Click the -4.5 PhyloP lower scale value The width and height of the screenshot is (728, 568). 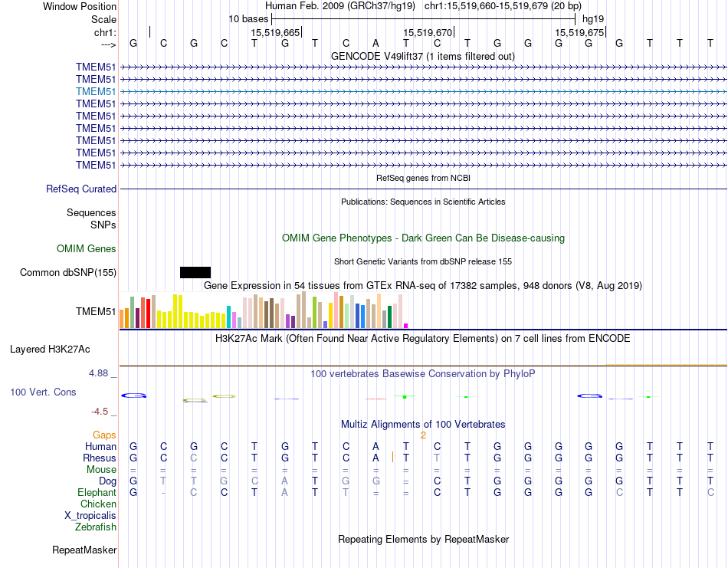[x=100, y=412]
